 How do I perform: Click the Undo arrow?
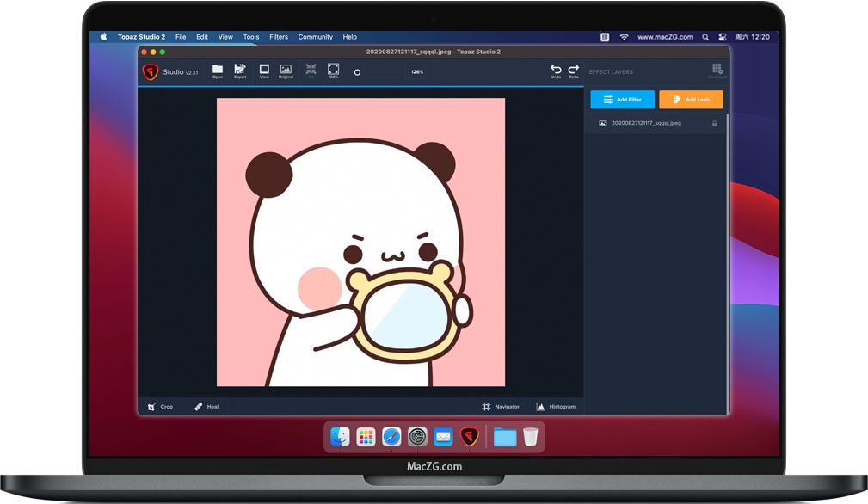[x=556, y=71]
